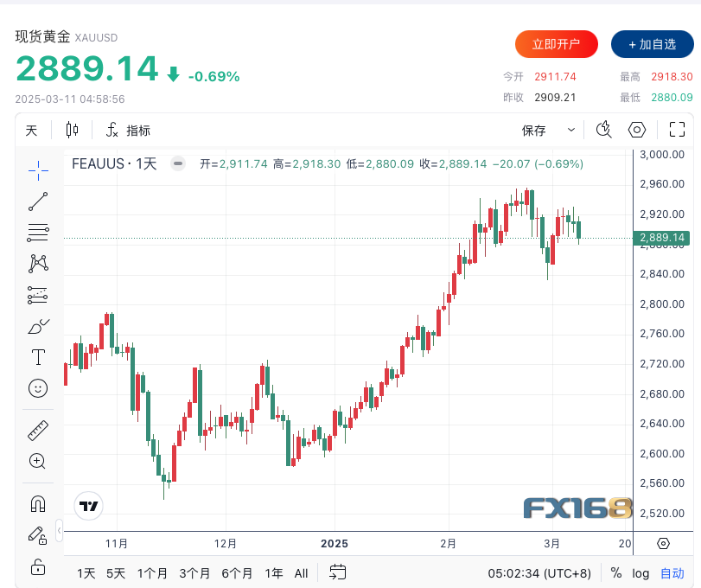Collapse the FEAUUS legend with minus icon
701x588 pixels.
click(178, 163)
